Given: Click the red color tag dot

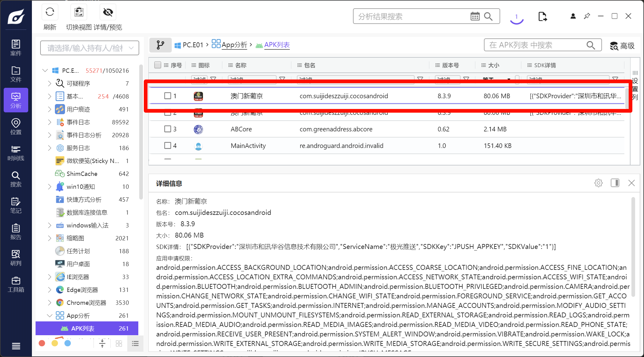Looking at the screenshot, I should click(x=42, y=343).
